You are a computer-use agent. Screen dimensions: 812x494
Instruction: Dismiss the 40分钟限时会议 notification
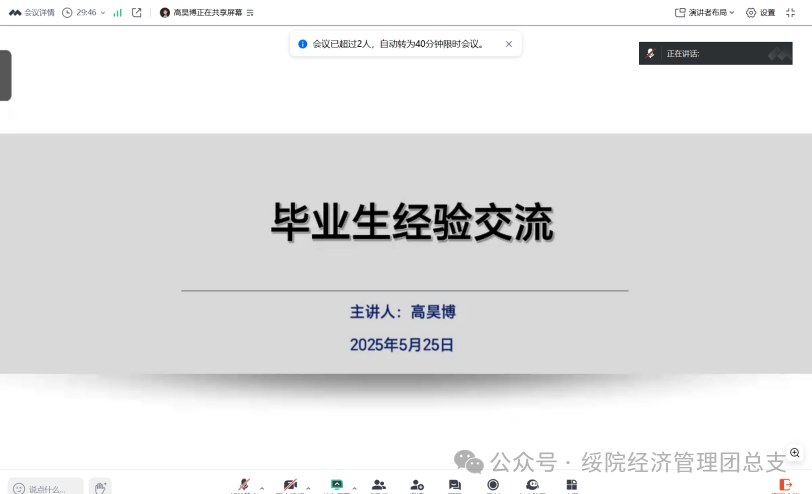click(508, 44)
